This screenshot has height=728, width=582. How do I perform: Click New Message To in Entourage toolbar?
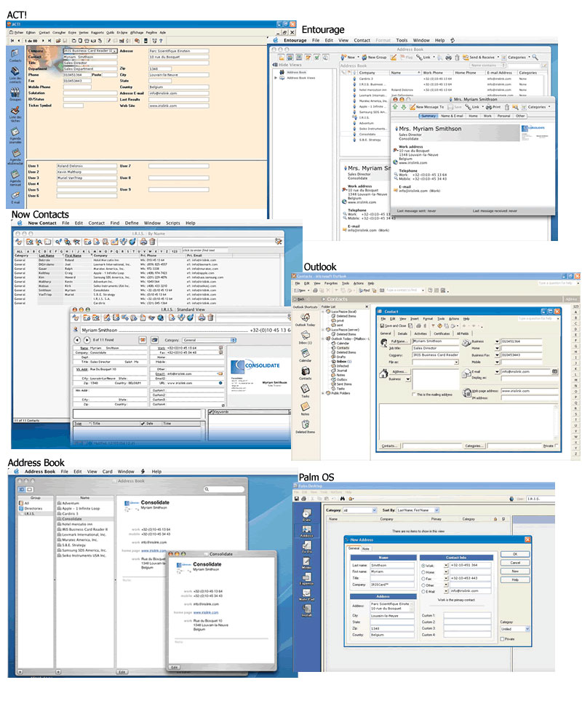[428, 107]
